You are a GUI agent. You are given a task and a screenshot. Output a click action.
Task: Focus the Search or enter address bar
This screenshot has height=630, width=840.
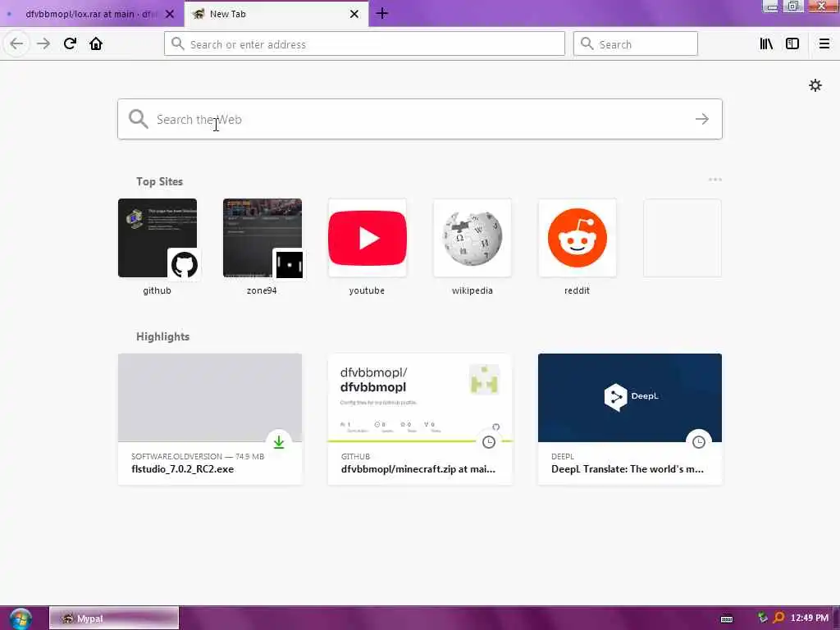(x=364, y=44)
